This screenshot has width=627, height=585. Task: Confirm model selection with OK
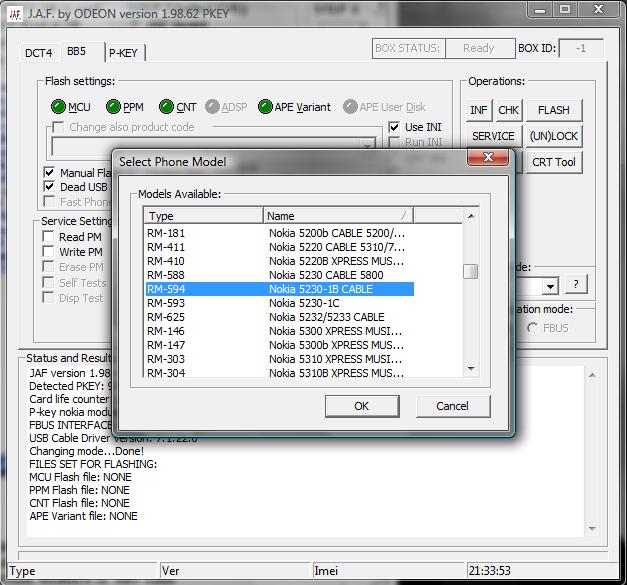(x=362, y=406)
